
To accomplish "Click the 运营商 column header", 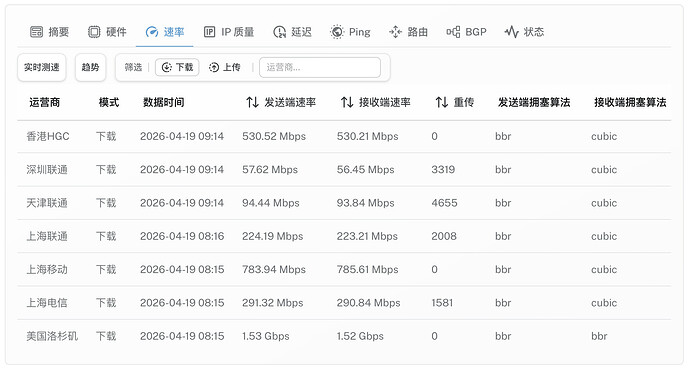I will pos(44,102).
